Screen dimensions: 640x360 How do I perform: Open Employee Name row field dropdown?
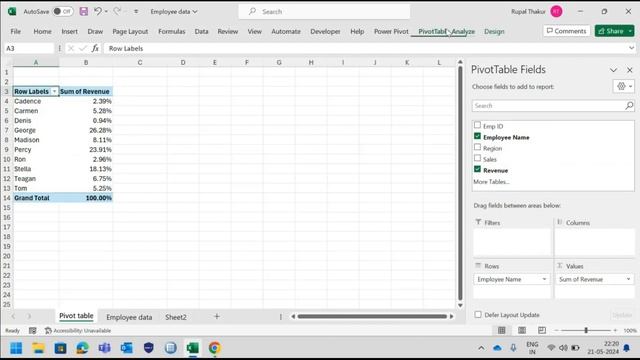(x=544, y=279)
